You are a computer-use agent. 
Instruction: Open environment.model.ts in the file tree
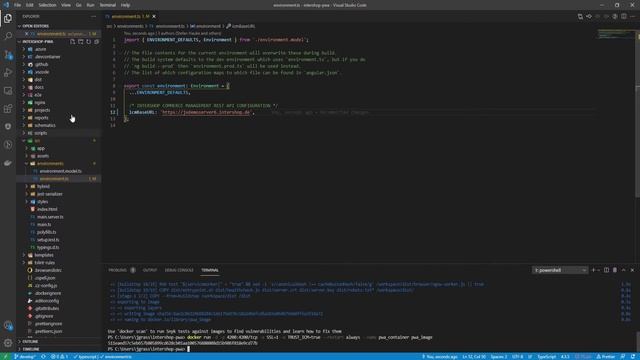pos(60,171)
